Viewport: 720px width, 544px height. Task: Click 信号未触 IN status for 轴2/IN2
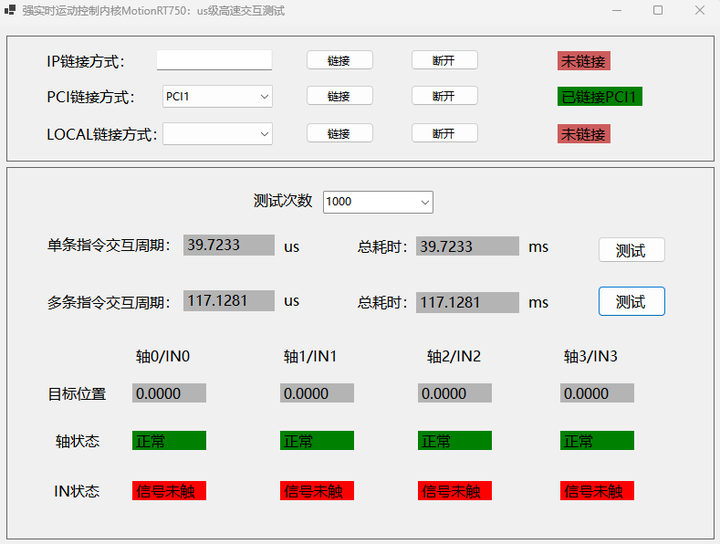455,491
